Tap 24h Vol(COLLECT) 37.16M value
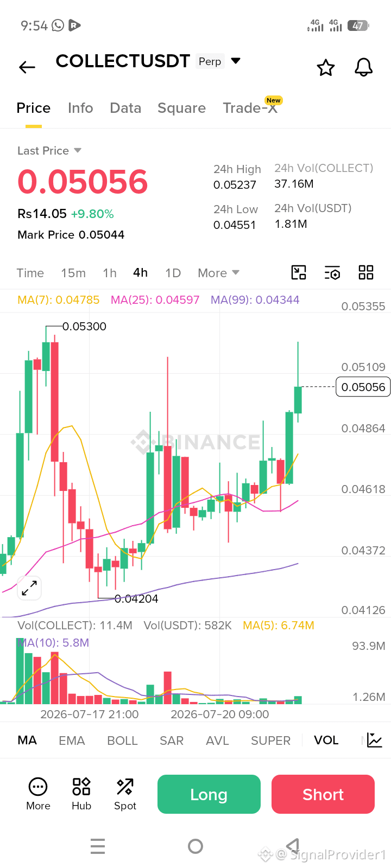This screenshot has width=391, height=868. coord(294,184)
